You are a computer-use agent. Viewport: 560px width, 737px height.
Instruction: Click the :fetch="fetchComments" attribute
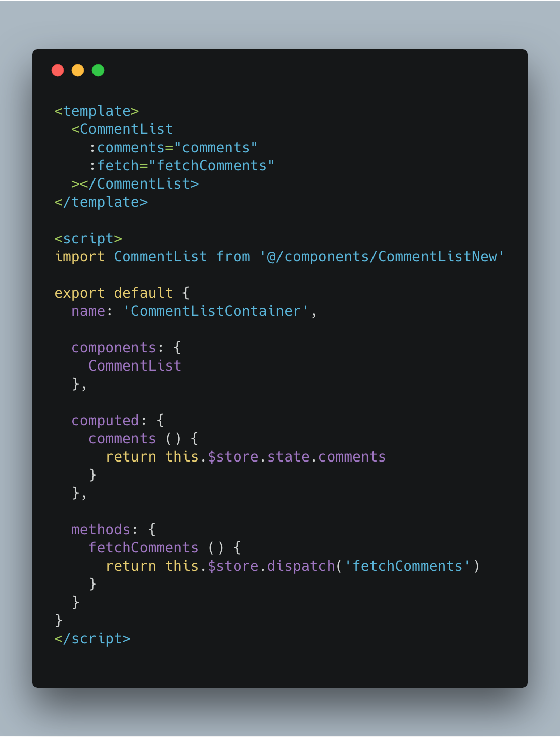(x=182, y=166)
